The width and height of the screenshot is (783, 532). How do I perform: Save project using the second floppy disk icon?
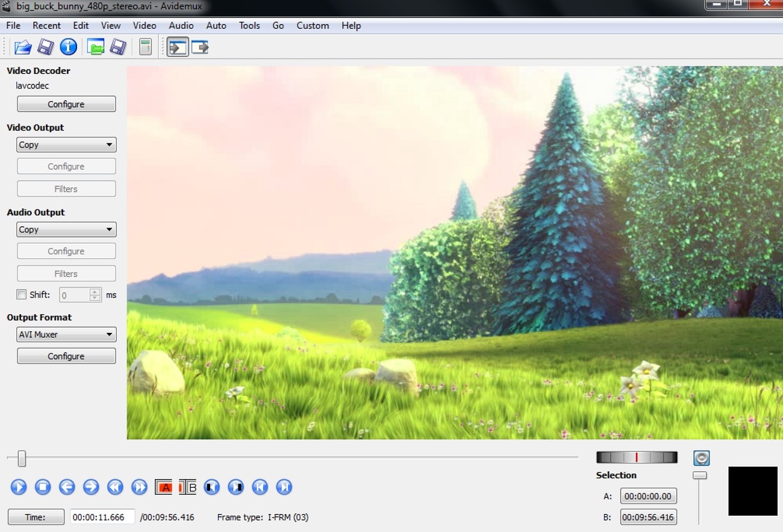(118, 46)
